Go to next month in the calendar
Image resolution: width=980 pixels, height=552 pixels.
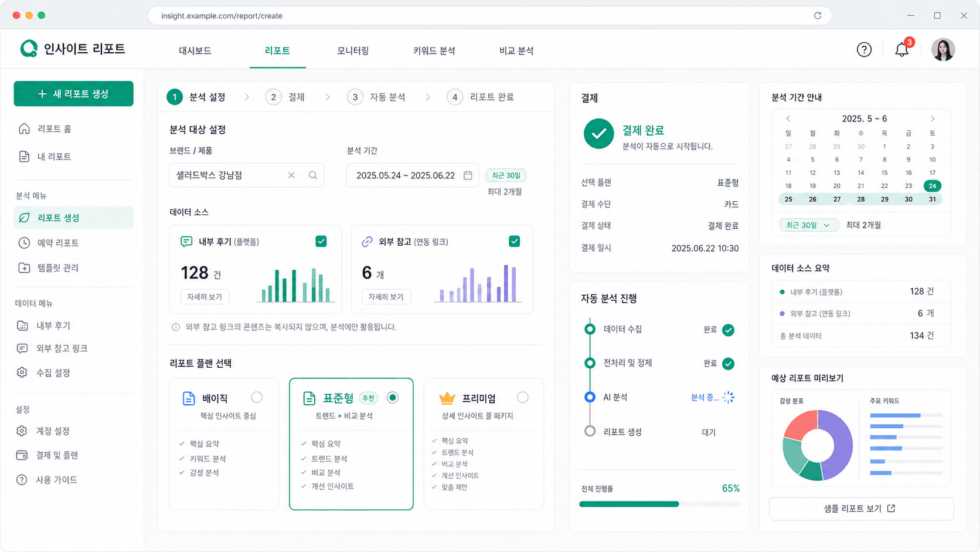click(x=933, y=118)
